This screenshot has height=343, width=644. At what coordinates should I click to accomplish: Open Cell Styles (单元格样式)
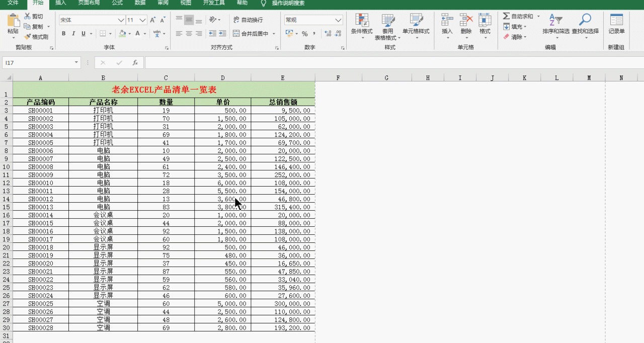pyautogui.click(x=416, y=27)
